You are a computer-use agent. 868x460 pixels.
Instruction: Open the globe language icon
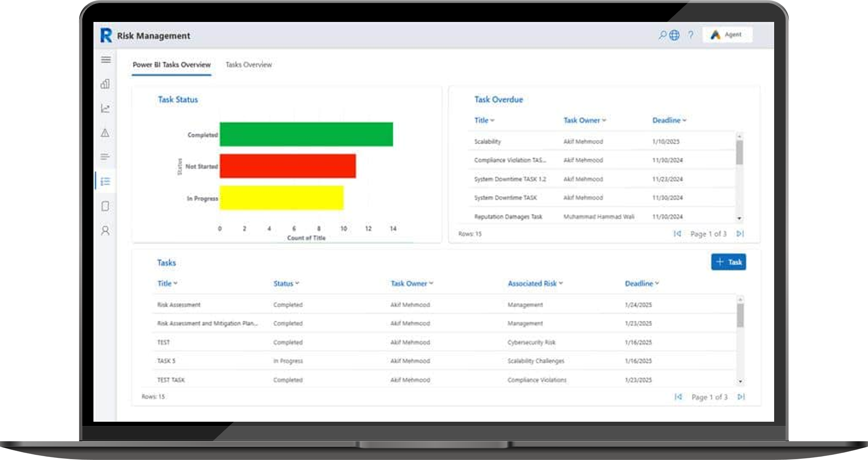click(x=675, y=35)
